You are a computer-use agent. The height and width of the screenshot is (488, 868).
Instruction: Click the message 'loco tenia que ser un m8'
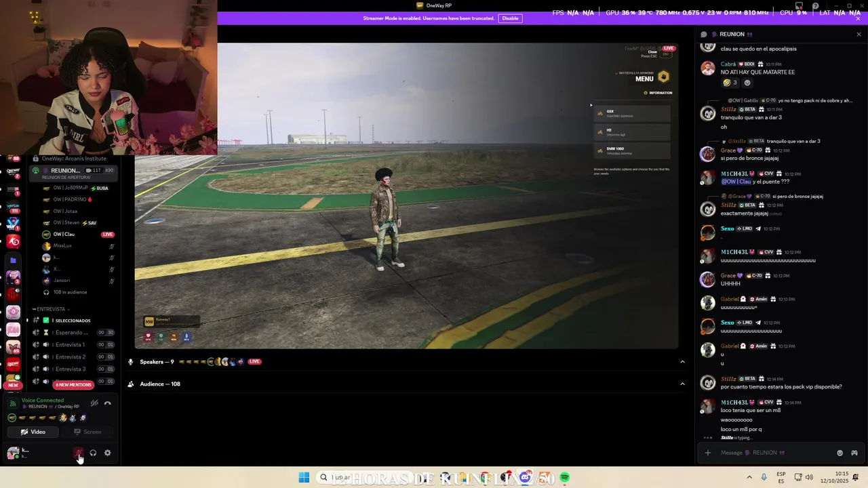(x=751, y=411)
